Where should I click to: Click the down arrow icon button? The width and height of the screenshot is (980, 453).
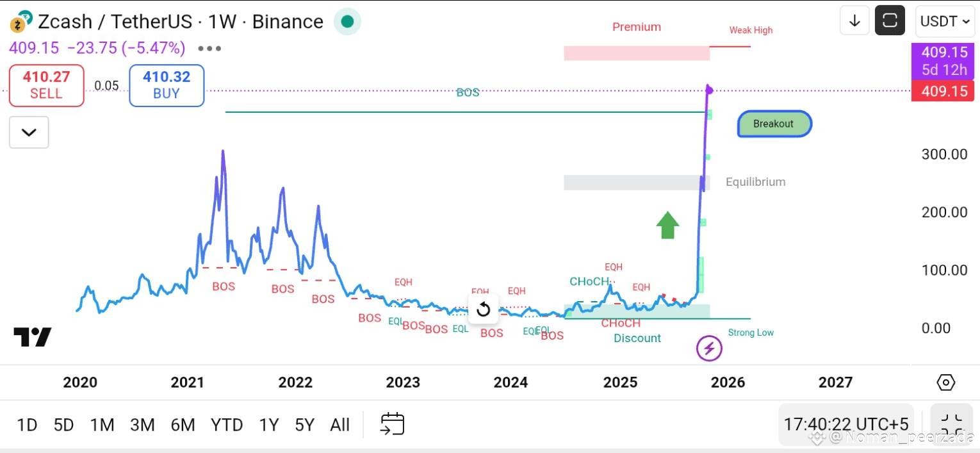854,21
